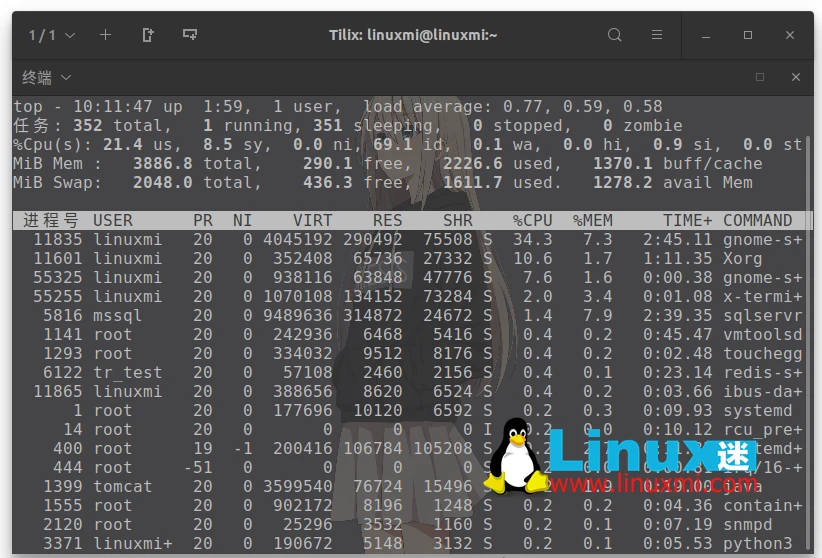The image size is (822, 558).
Task: Click the linuxmi+ user entry
Action: (133, 544)
